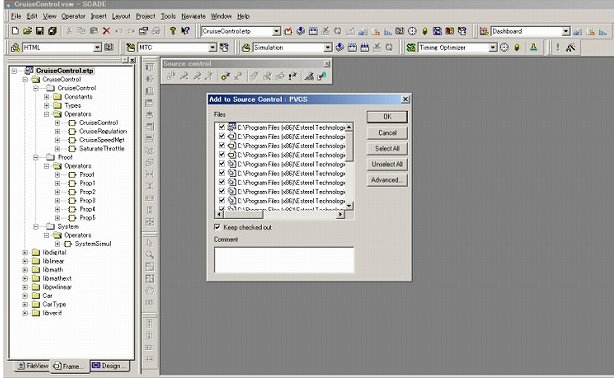Click the New file icon

(15, 31)
